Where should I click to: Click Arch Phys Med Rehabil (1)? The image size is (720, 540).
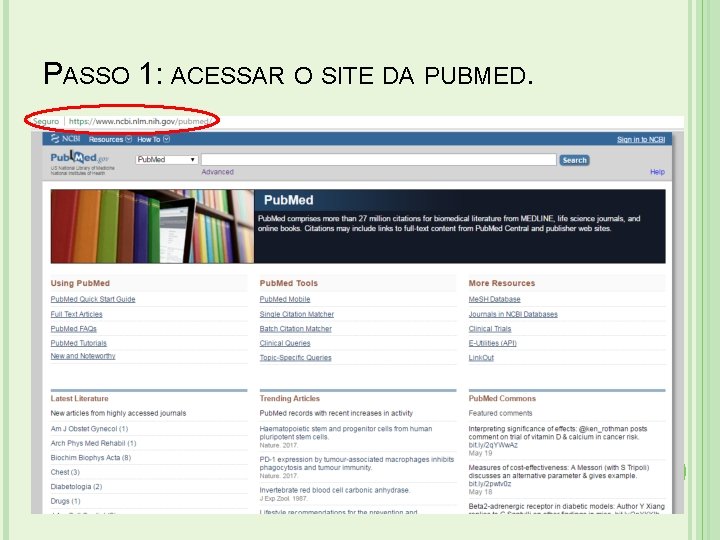pyautogui.click(x=93, y=443)
